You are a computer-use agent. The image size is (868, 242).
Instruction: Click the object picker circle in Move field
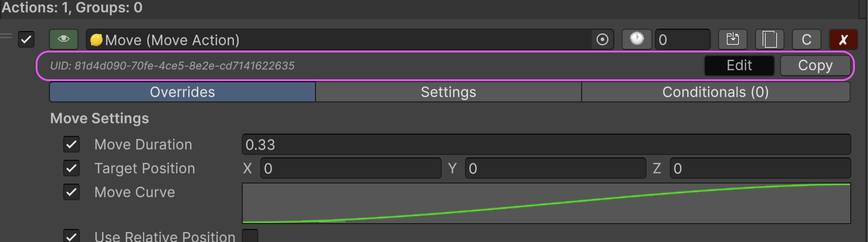(602, 40)
